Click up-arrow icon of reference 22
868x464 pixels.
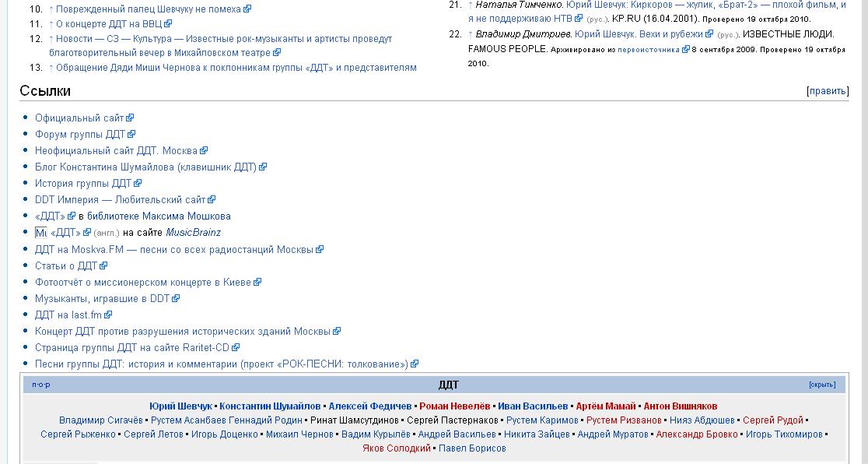[x=470, y=34]
